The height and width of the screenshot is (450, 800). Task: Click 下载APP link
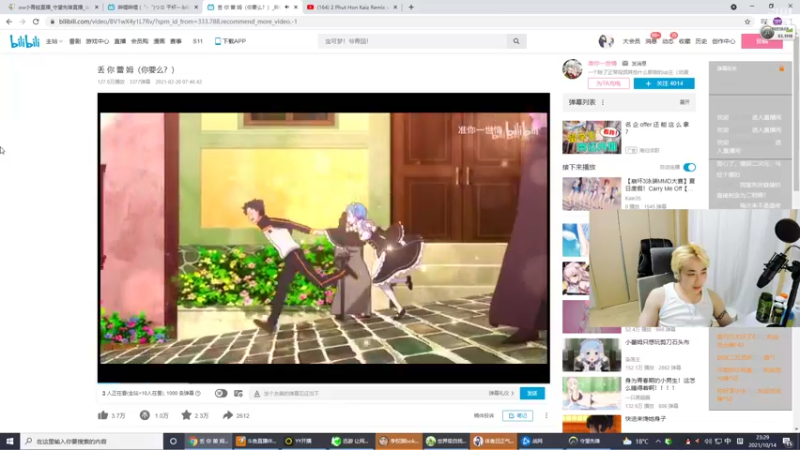click(231, 41)
